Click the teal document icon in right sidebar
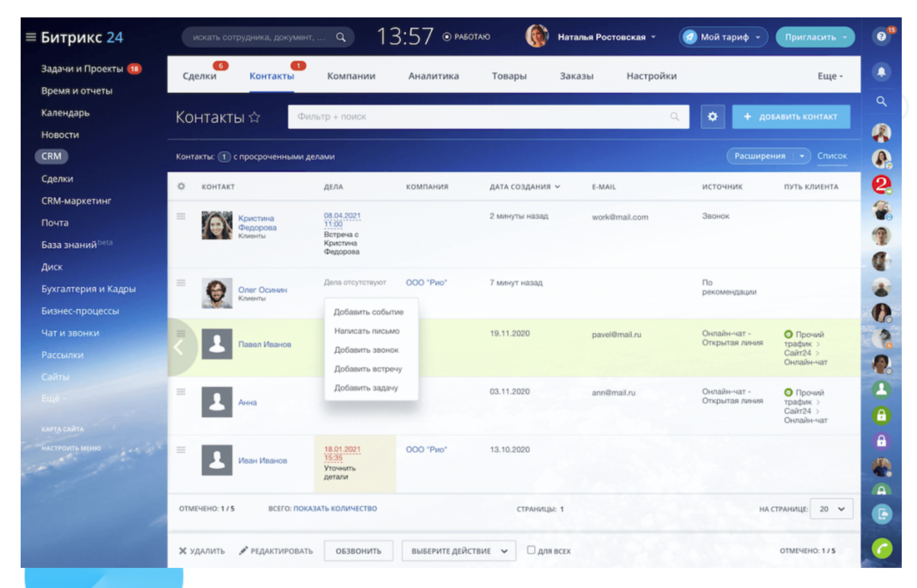This screenshot has width=917, height=588. tap(881, 514)
